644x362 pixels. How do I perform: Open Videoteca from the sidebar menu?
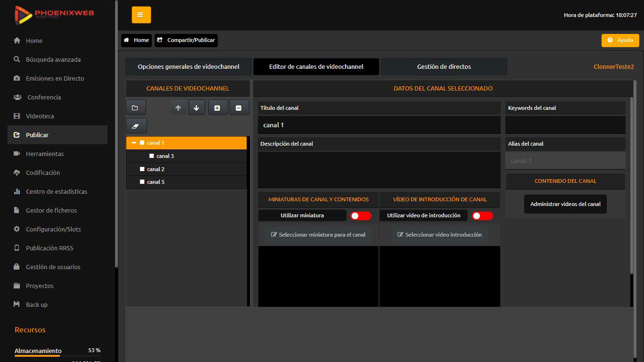[58, 116]
